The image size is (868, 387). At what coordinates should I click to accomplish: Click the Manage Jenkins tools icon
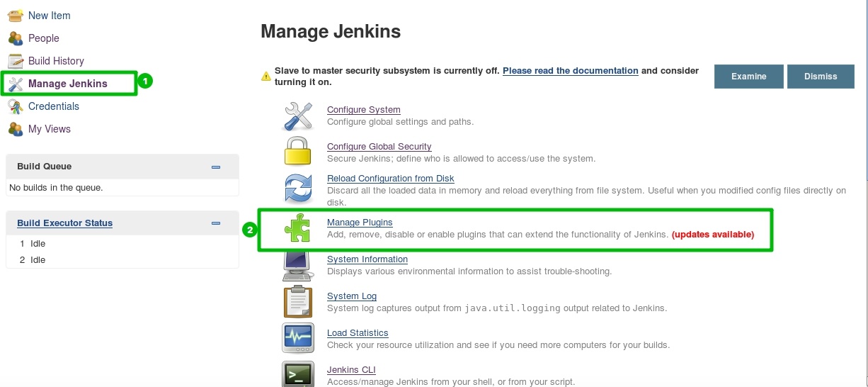(x=16, y=84)
